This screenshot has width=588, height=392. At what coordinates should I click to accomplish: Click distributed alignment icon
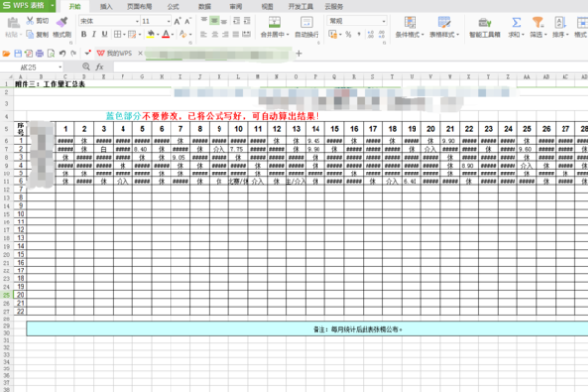(x=246, y=34)
